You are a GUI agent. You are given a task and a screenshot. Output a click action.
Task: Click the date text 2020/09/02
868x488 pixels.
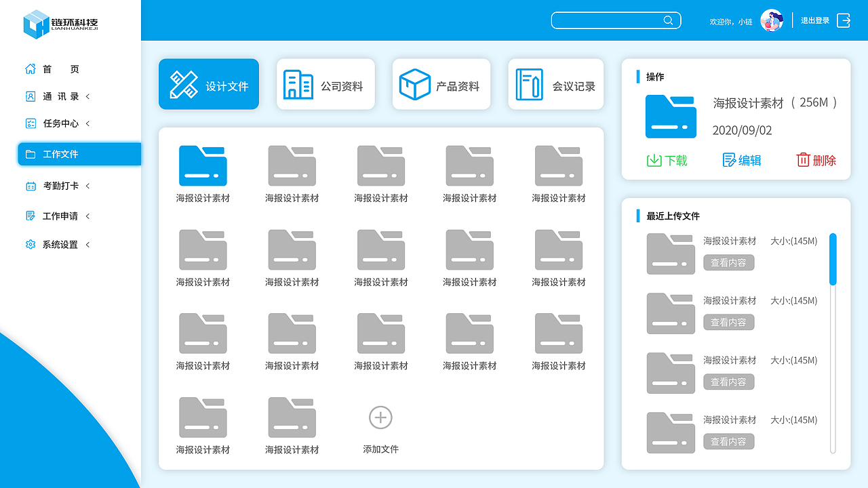(742, 130)
